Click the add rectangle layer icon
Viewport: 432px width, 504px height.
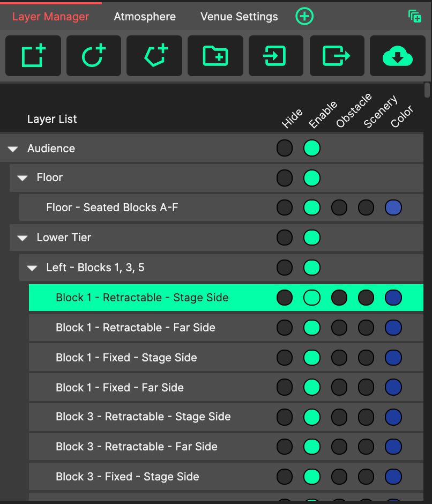click(33, 56)
